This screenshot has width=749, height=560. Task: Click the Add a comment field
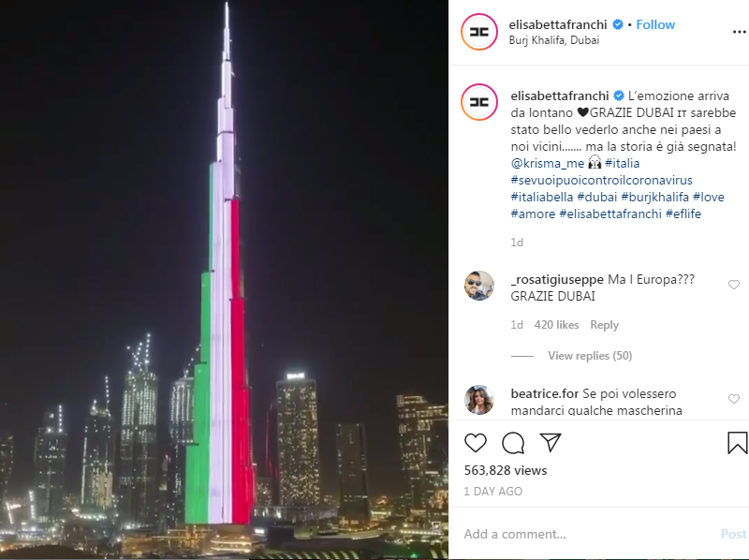pyautogui.click(x=590, y=534)
